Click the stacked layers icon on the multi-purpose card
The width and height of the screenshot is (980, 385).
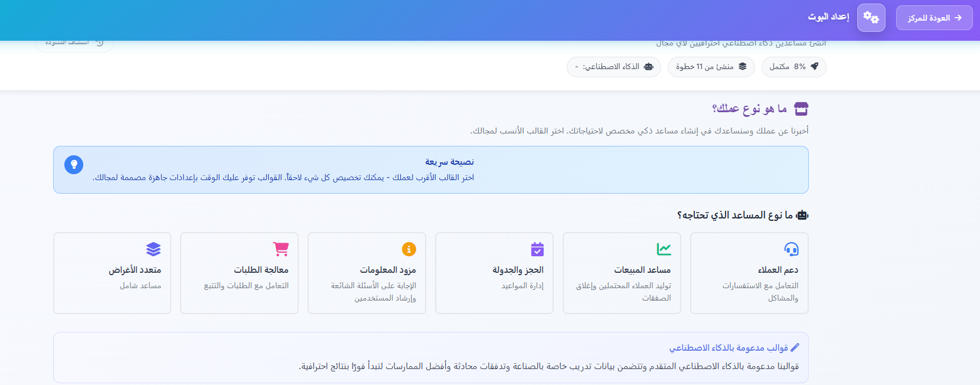[153, 249]
